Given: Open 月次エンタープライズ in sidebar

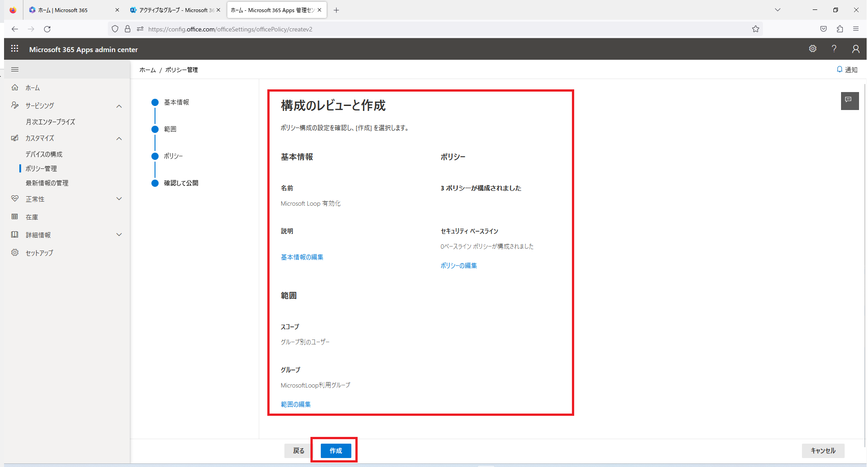Looking at the screenshot, I should click(50, 122).
